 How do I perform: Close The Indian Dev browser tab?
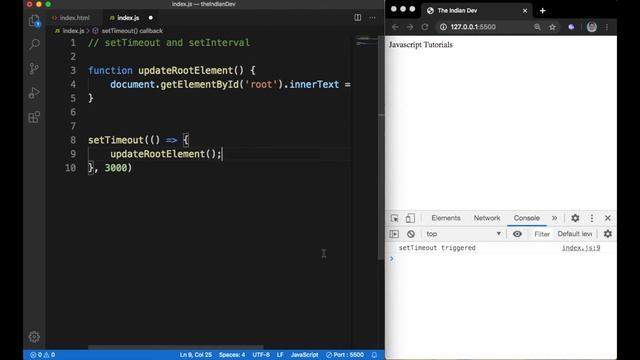(525, 11)
